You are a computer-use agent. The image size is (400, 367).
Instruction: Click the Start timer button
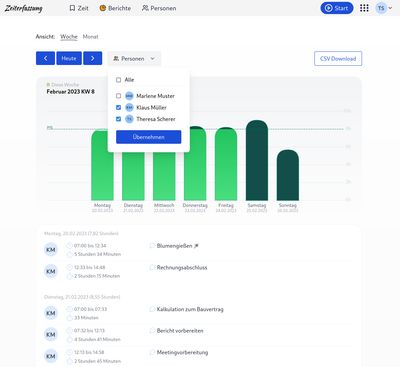tap(337, 8)
